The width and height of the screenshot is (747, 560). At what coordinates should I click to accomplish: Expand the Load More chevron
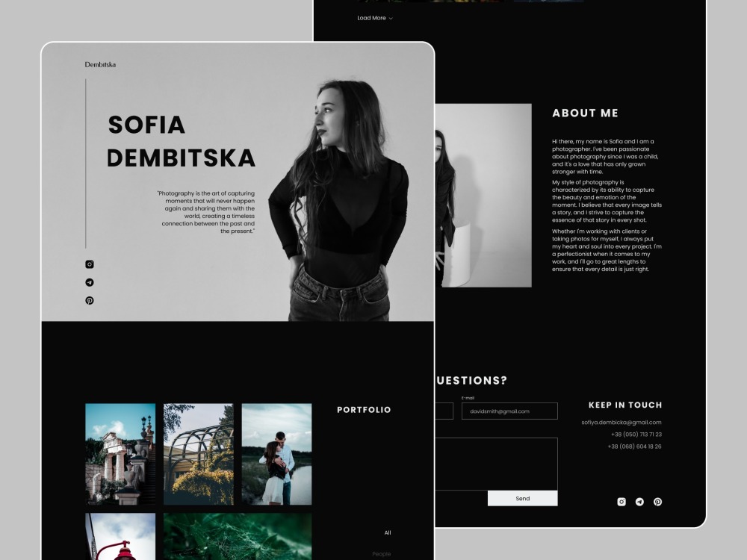[x=391, y=19]
